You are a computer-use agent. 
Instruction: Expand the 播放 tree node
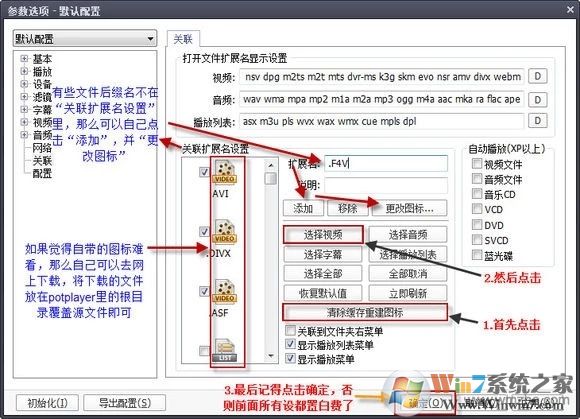coord(24,71)
